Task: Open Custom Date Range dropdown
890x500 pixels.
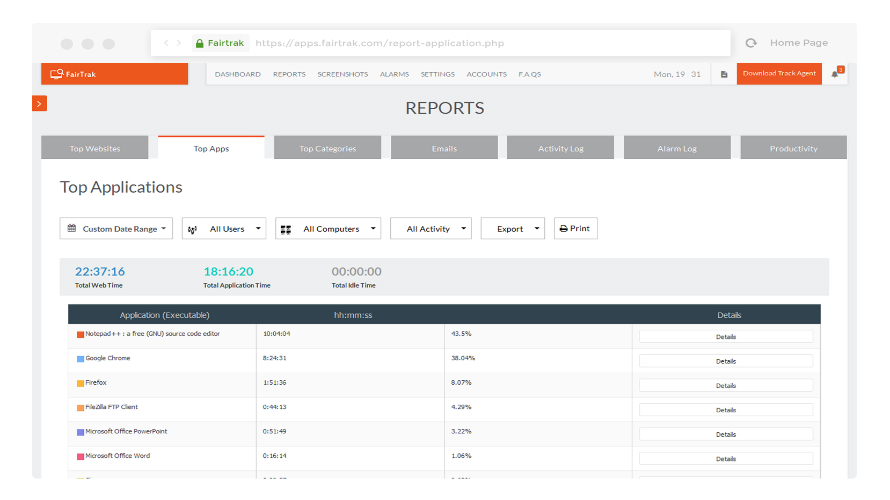Action: 116,228
